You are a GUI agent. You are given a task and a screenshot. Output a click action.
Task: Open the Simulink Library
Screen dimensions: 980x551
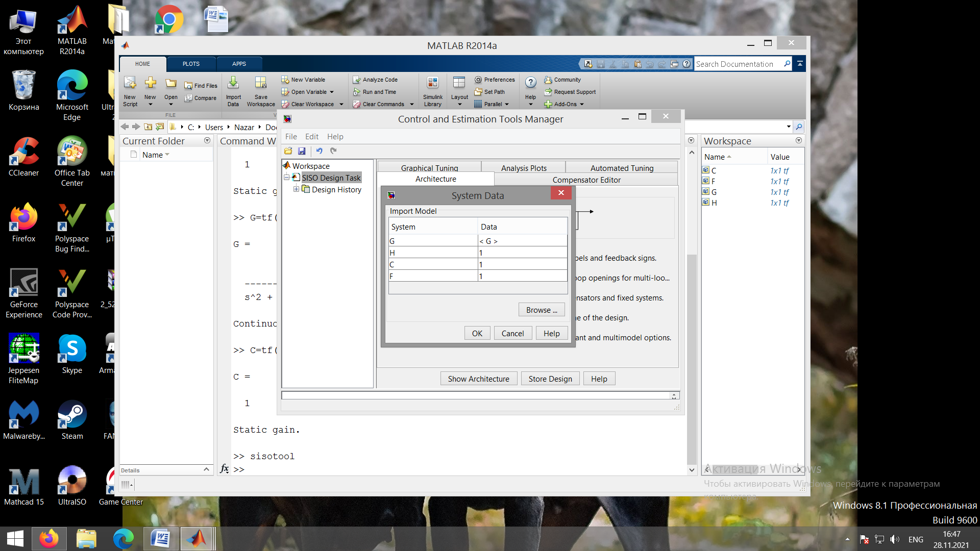point(432,91)
